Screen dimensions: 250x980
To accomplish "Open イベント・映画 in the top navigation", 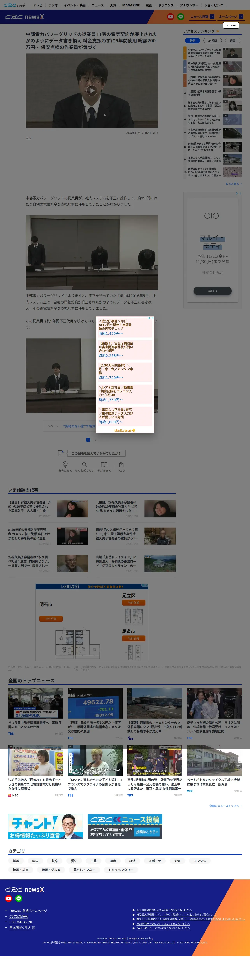I will tap(75, 5).
